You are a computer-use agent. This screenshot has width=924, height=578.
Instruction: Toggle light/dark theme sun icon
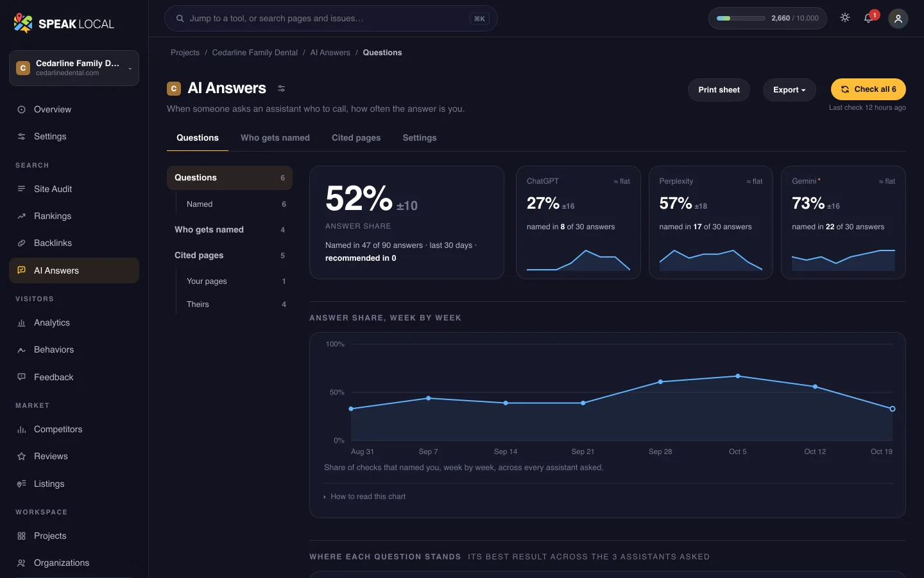pos(845,18)
